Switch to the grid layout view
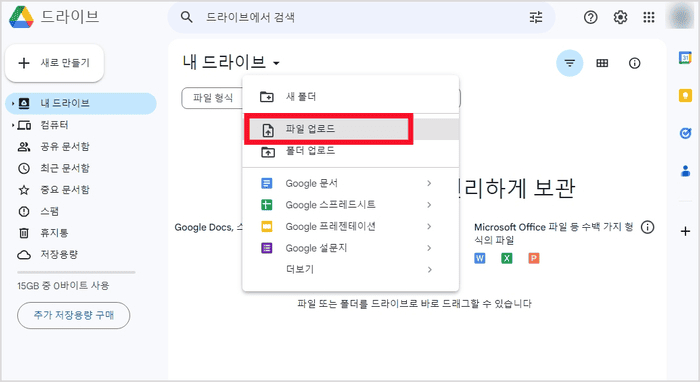 [x=602, y=63]
